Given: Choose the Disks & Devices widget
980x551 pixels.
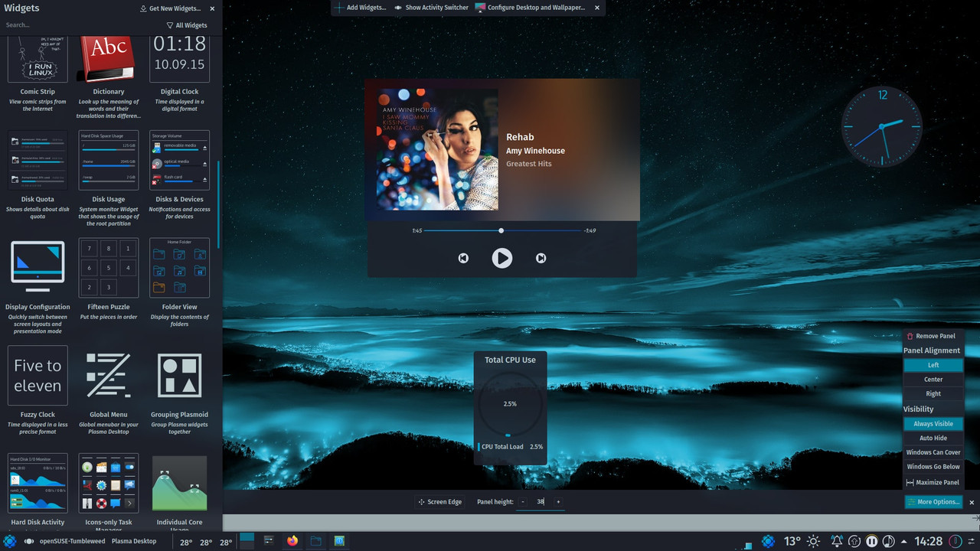Looking at the screenshot, I should [x=179, y=176].
